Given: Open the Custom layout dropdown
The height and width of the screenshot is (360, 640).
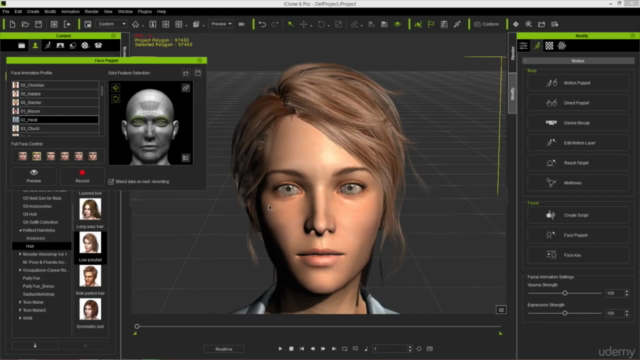Looking at the screenshot, I should pyautogui.click(x=112, y=24).
